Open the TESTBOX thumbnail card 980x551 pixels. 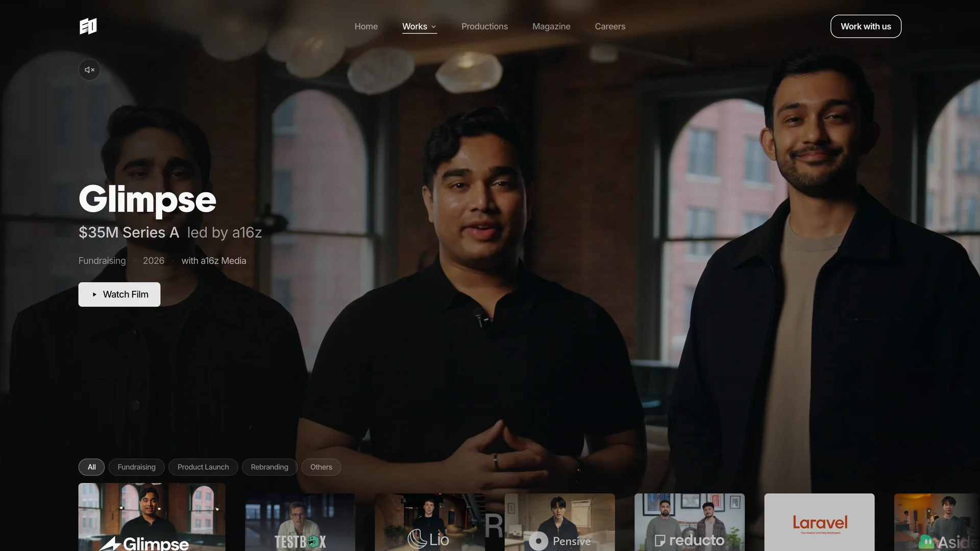point(300,522)
